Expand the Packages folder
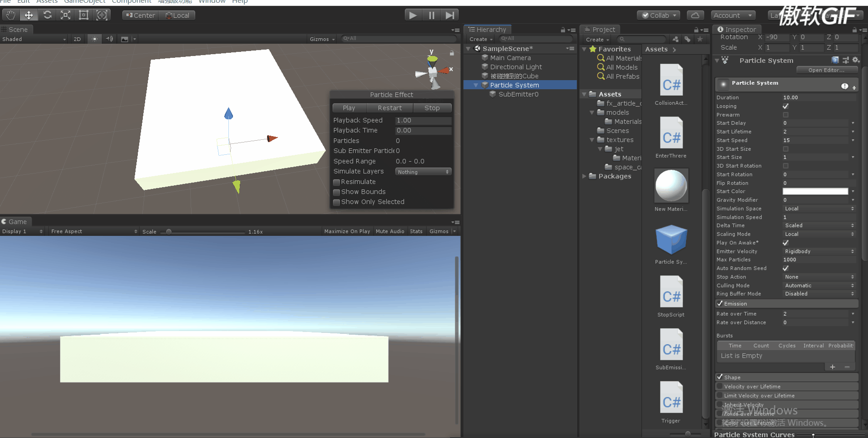868x438 pixels. point(585,176)
